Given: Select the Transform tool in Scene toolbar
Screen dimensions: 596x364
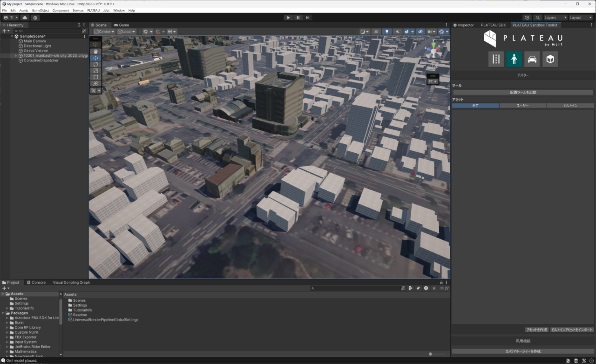Looking at the screenshot, I should pos(95,84).
